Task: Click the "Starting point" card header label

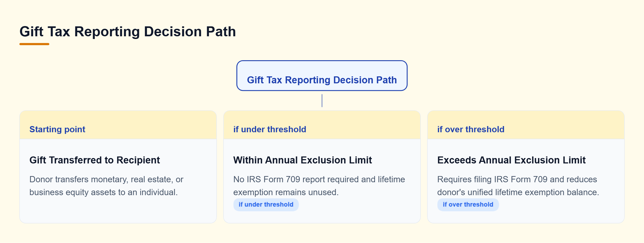Action: click(57, 129)
